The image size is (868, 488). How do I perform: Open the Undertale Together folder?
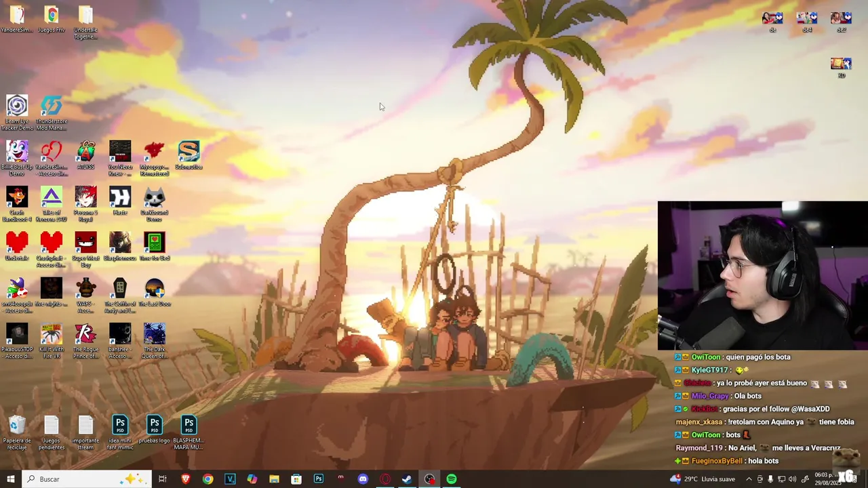85,23
